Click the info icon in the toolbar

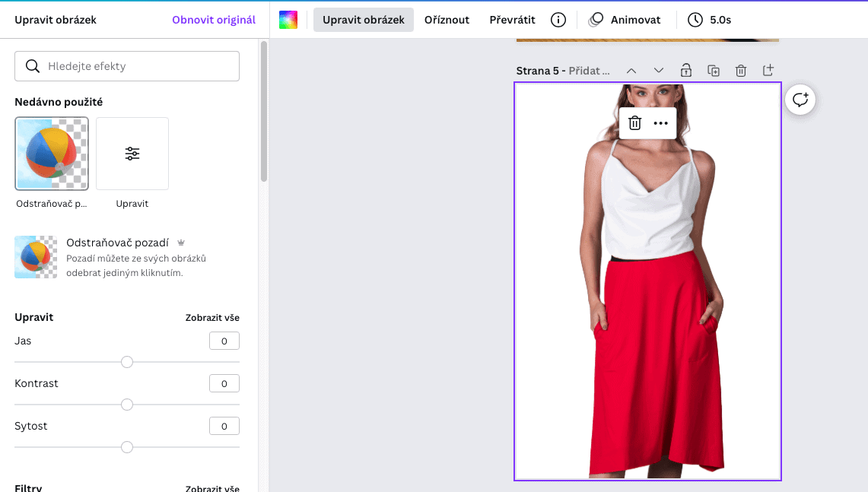click(558, 20)
